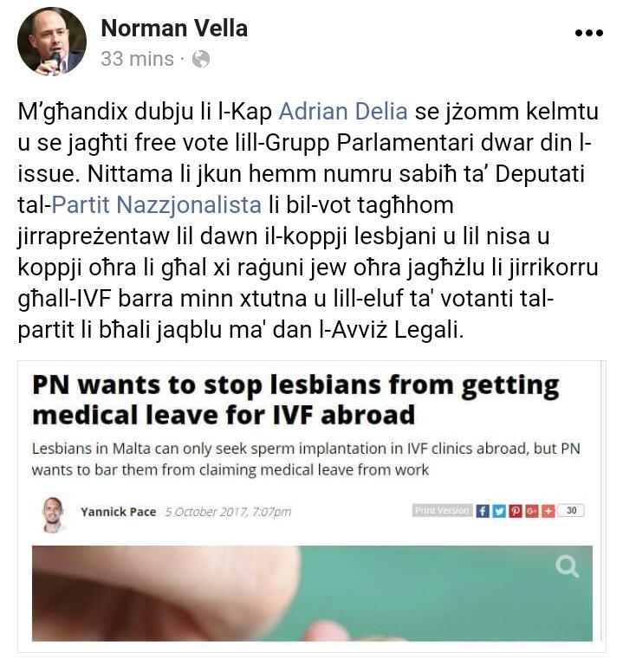Share the article on Facebook
The height and width of the screenshot is (672, 623).
click(483, 511)
